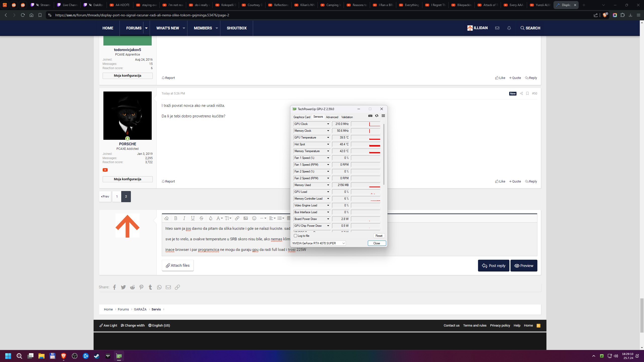
Task: Click the insert link icon in editor
Action: tap(237, 218)
